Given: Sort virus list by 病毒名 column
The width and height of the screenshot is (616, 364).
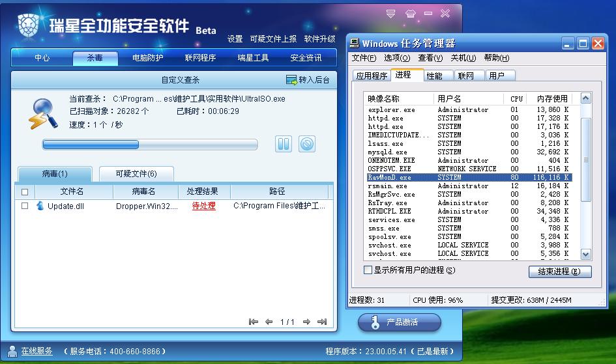Looking at the screenshot, I should pyautogui.click(x=145, y=191).
